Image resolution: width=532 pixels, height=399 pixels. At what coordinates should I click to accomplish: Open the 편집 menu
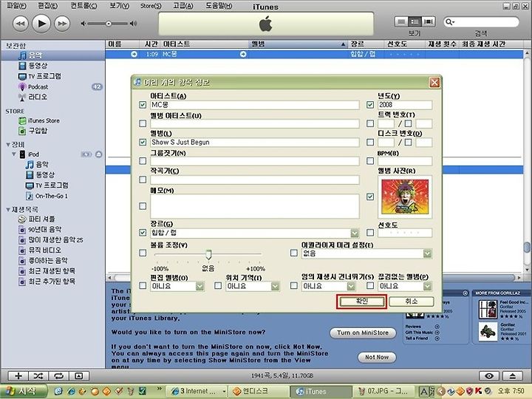tap(47, 6)
